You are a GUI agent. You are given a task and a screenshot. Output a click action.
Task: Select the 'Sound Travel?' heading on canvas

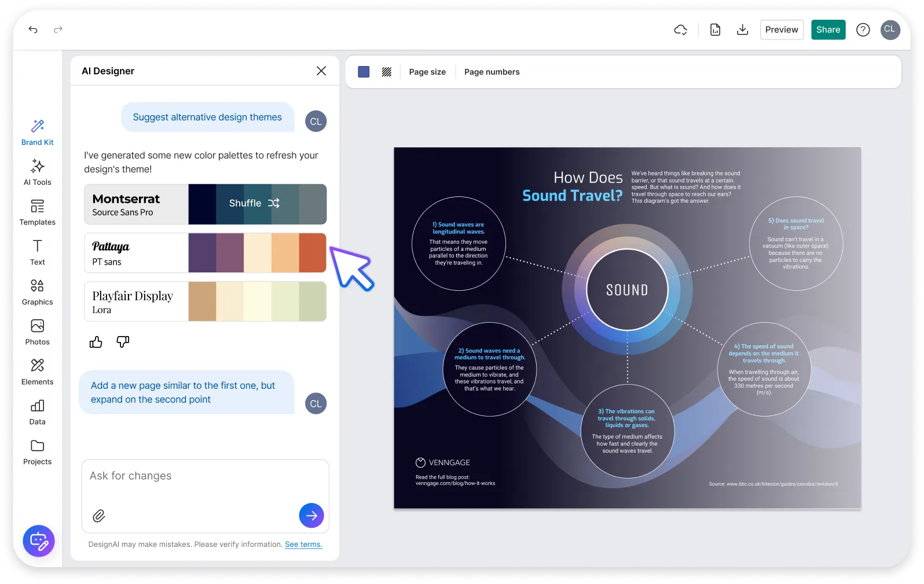(572, 196)
